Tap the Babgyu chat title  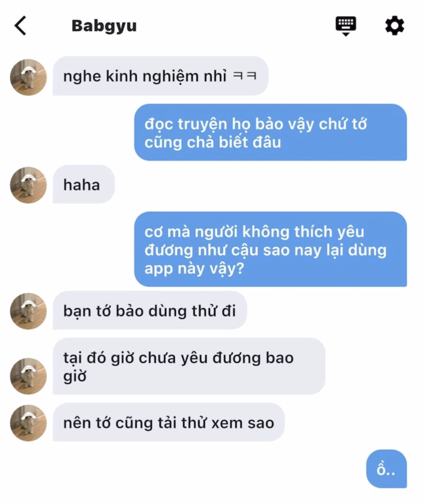tap(104, 26)
